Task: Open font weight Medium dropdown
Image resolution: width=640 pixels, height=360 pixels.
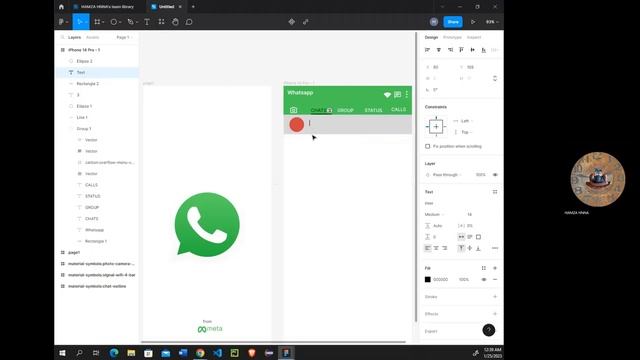Action: (434, 214)
